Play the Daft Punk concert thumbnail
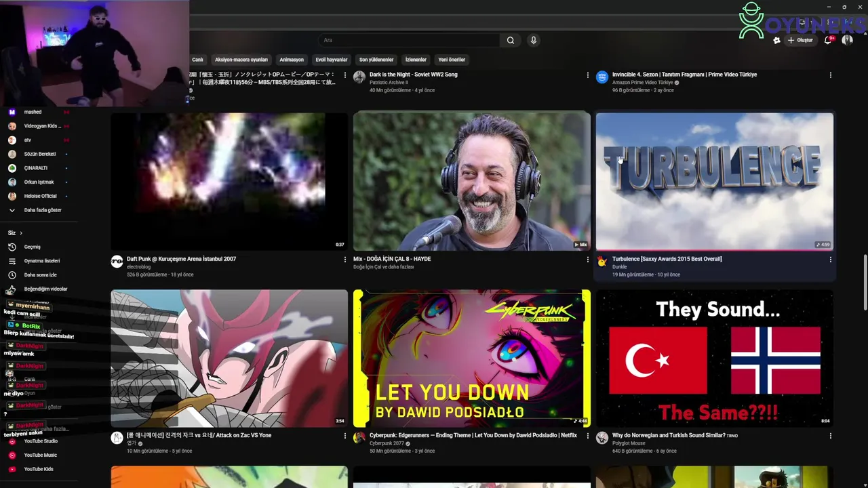 coord(229,182)
